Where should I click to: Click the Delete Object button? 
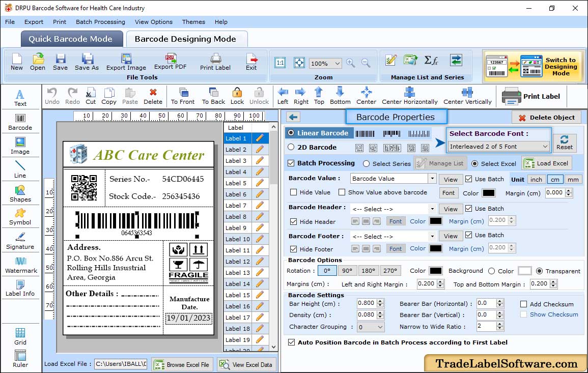pyautogui.click(x=546, y=118)
